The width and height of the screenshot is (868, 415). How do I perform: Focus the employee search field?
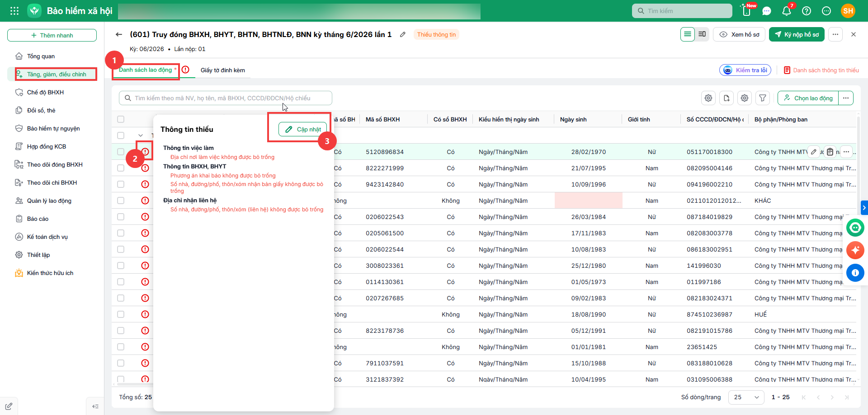pos(226,98)
